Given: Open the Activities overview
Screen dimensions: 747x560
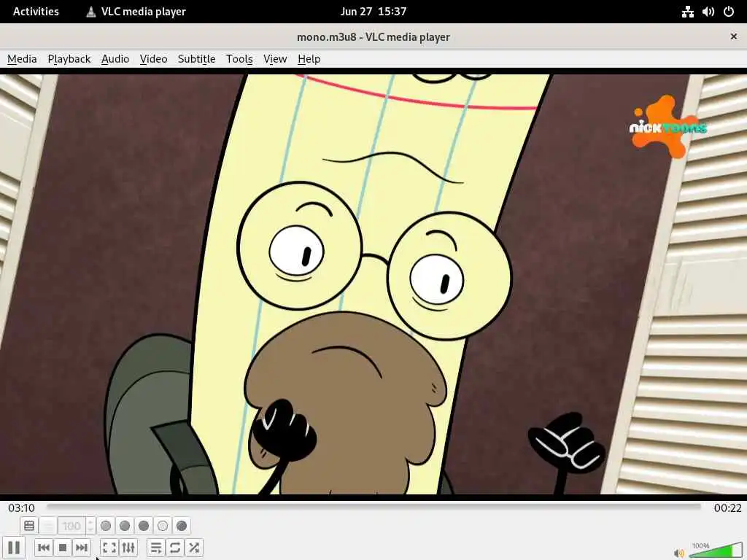Looking at the screenshot, I should point(36,12).
